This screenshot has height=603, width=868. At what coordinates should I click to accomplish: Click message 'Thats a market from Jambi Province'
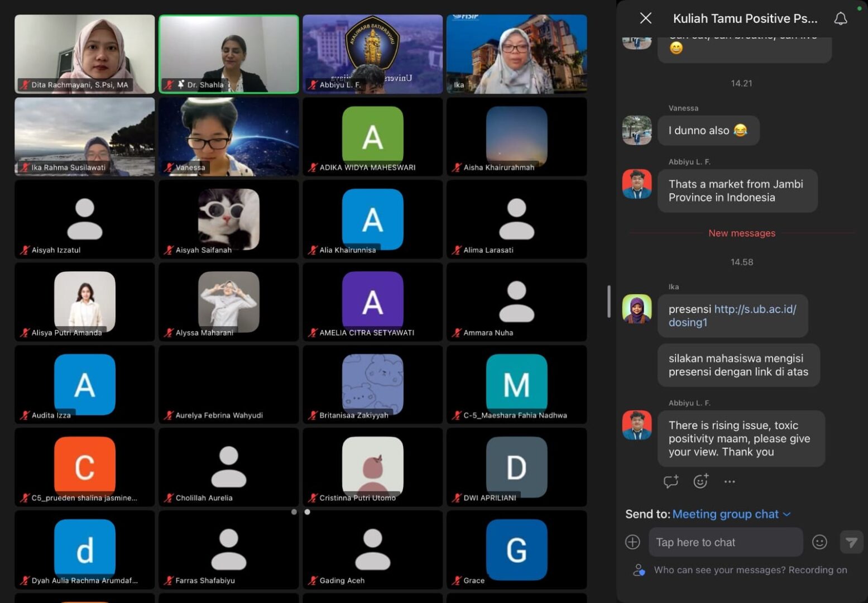pos(737,191)
